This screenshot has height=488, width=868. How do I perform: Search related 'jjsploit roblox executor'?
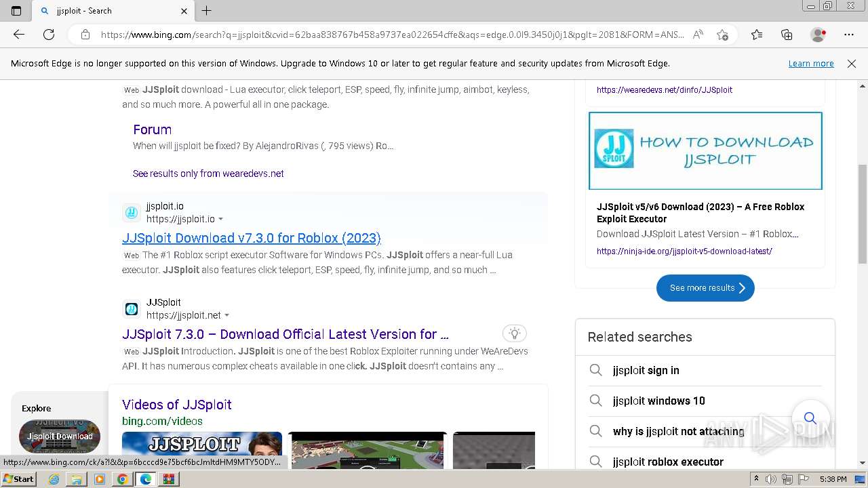[x=668, y=462]
